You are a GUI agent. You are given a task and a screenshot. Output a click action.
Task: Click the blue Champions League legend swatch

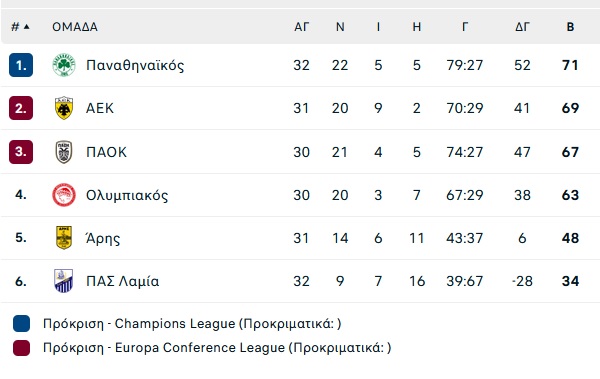click(21, 323)
